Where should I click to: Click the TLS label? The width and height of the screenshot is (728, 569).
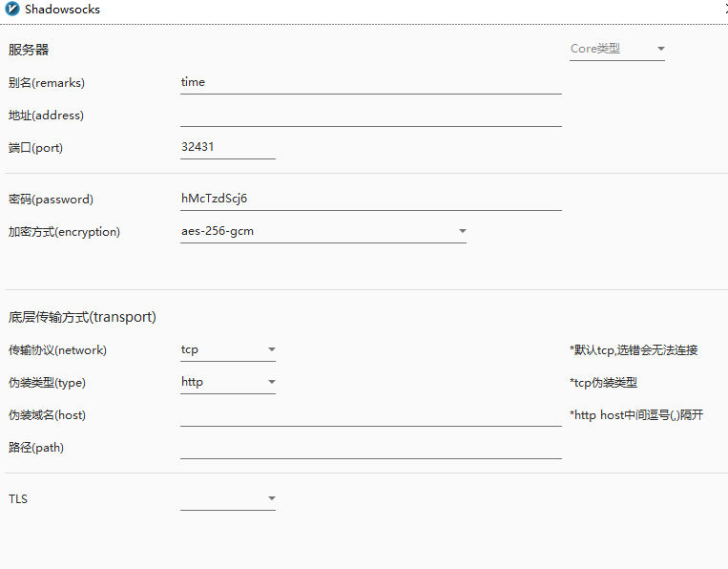pyautogui.click(x=17, y=499)
